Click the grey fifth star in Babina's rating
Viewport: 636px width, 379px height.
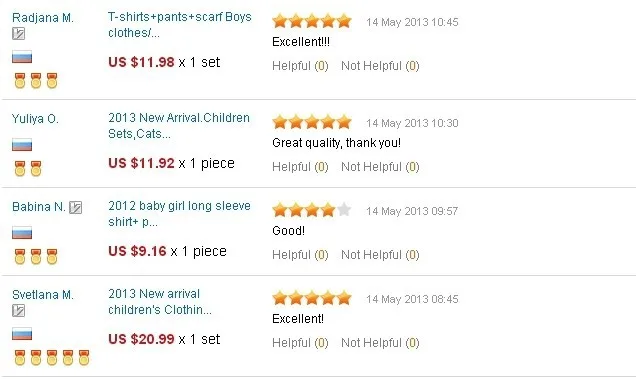click(344, 210)
